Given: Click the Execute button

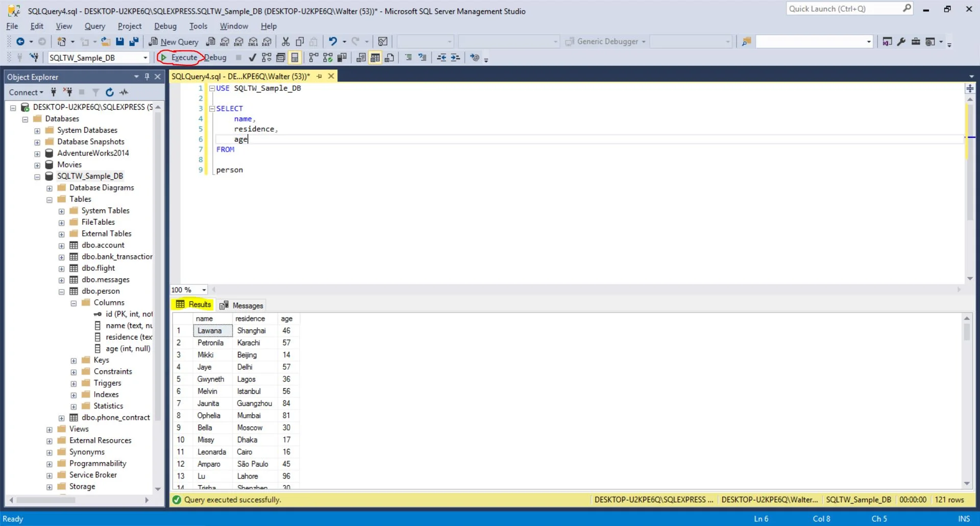Looking at the screenshot, I should tap(179, 58).
